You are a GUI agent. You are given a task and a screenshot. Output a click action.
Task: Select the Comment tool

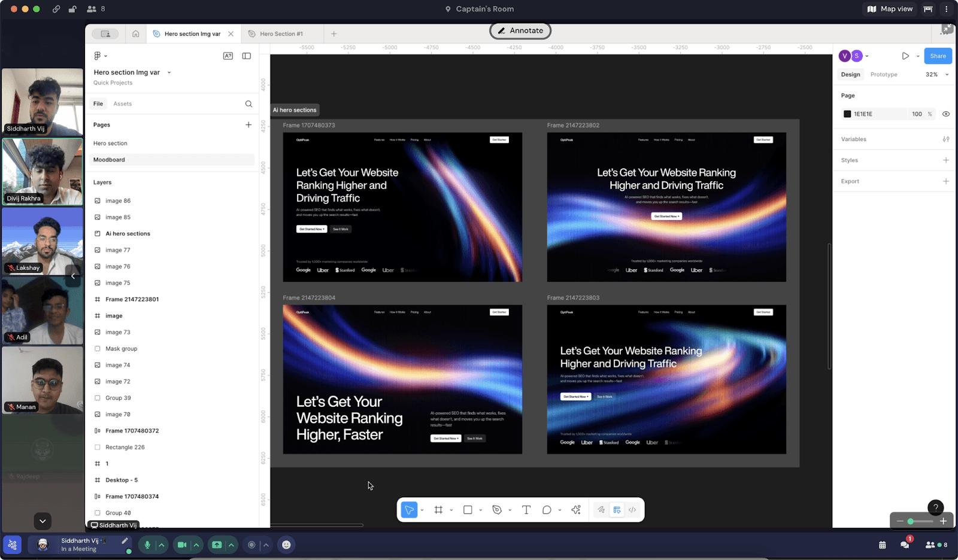coord(547,510)
